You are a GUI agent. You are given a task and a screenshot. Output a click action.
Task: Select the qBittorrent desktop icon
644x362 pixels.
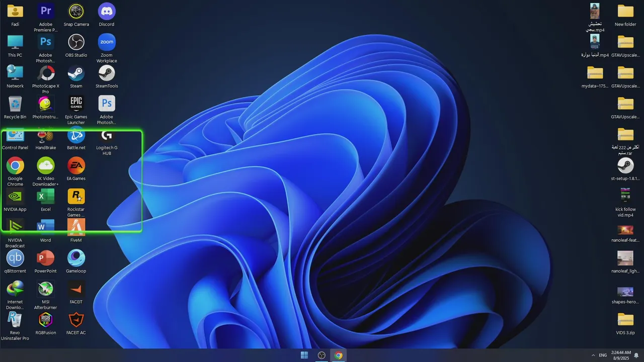[15, 258]
